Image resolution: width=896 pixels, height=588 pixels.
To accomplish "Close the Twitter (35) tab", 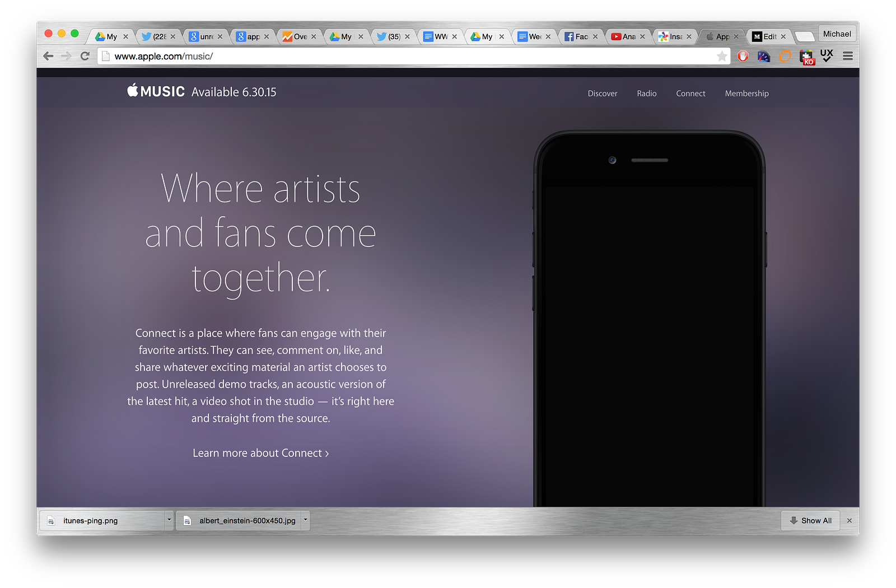I will pyautogui.click(x=407, y=37).
